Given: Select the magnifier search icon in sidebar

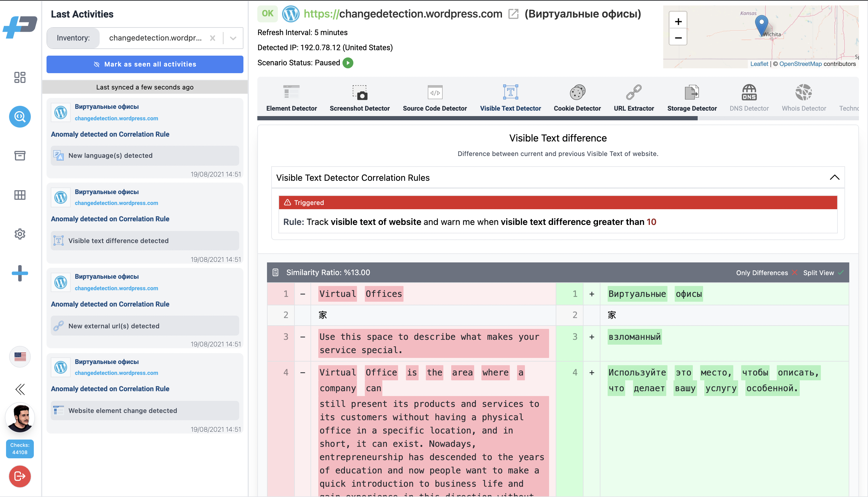Looking at the screenshot, I should [x=20, y=117].
